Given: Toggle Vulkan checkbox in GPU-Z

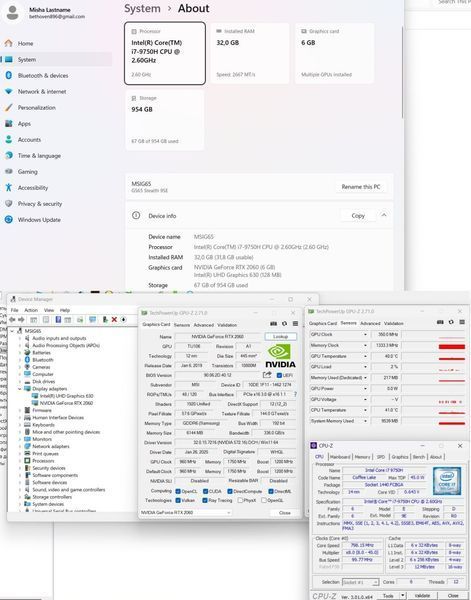Looking at the screenshot, I should 178,501.
